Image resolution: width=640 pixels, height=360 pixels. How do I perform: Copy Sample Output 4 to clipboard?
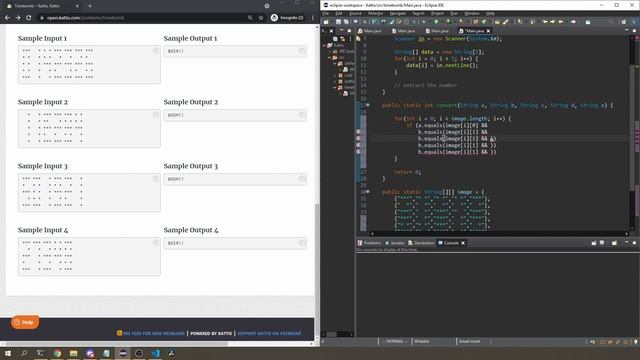302,243
